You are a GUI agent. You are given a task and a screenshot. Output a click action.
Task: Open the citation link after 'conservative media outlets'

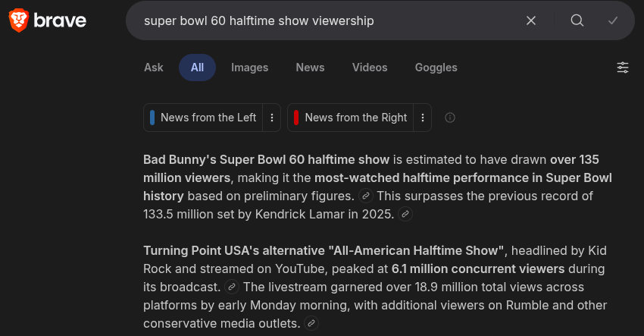311,324
